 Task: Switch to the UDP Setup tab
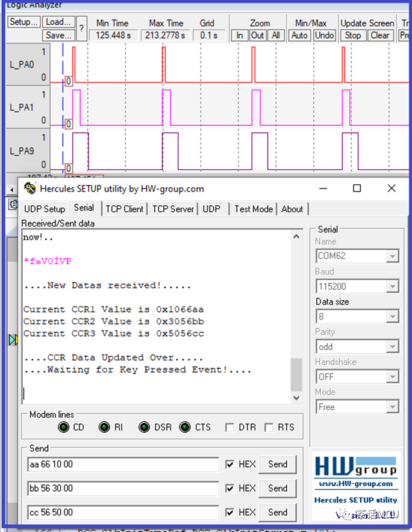tap(45, 209)
